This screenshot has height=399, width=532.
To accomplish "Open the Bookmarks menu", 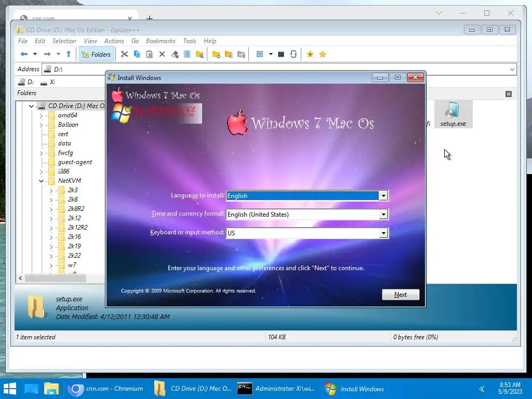I will point(161,41).
